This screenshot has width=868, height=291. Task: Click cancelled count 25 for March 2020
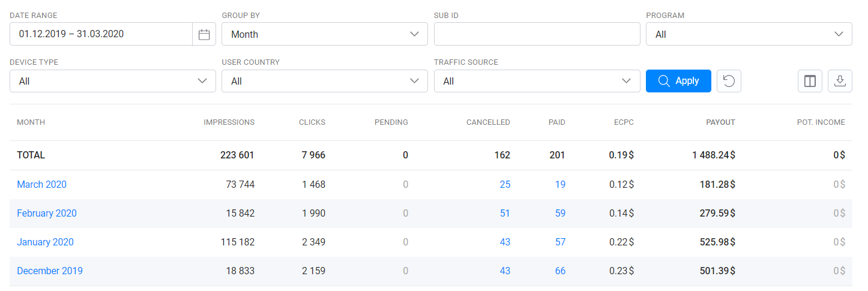click(505, 185)
